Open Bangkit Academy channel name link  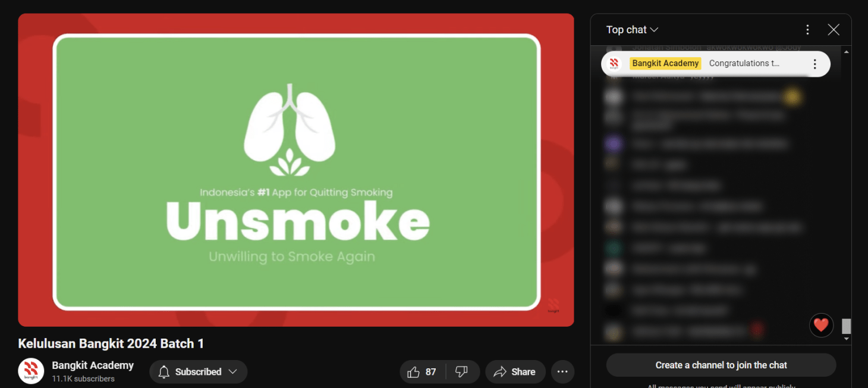[x=93, y=365]
